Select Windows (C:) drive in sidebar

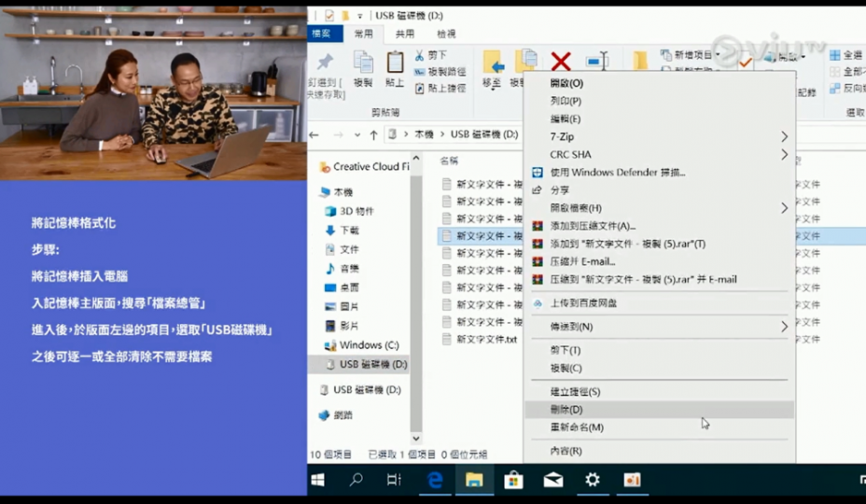[x=362, y=345]
